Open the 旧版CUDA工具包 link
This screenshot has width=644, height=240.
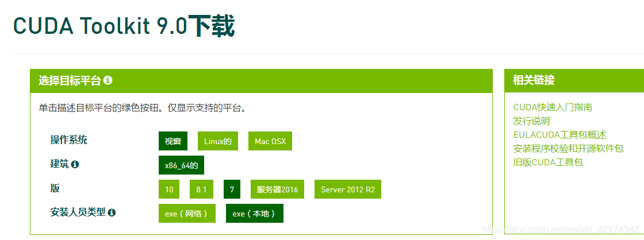548,162
